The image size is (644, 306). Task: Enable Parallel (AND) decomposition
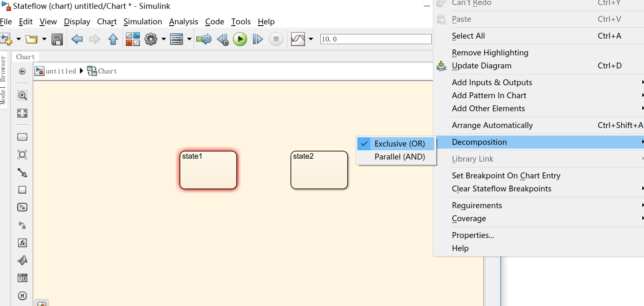point(399,157)
